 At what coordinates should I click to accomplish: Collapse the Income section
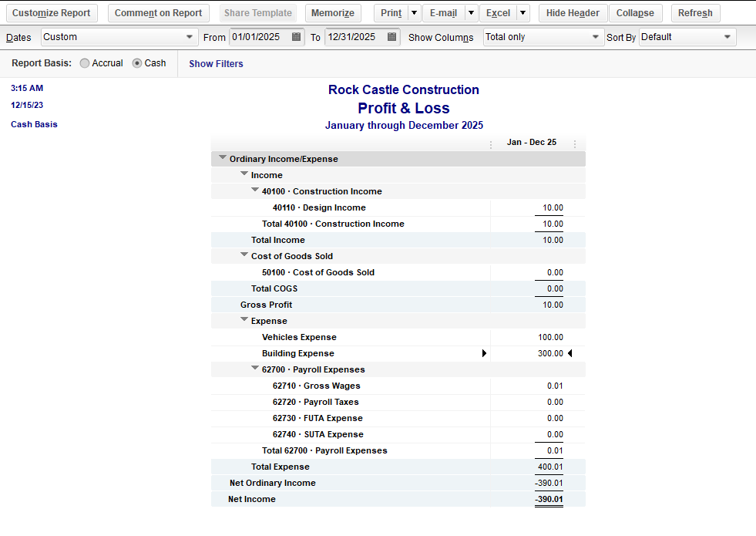pyautogui.click(x=244, y=174)
